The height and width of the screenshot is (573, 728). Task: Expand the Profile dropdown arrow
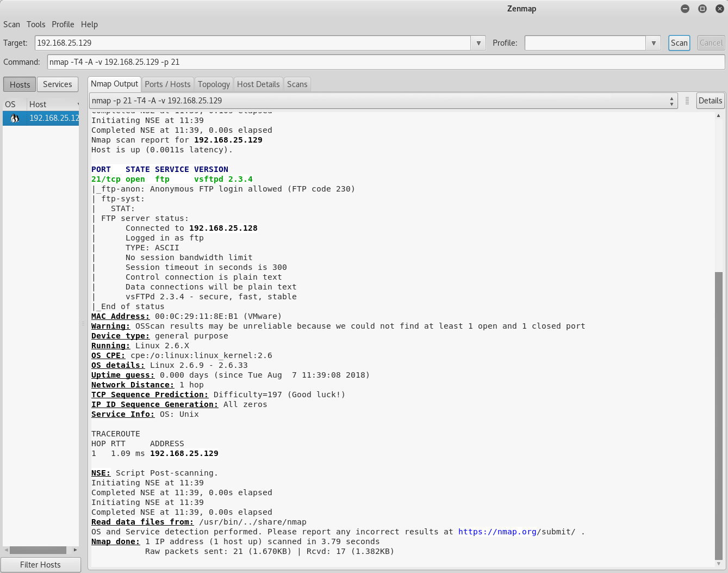654,43
